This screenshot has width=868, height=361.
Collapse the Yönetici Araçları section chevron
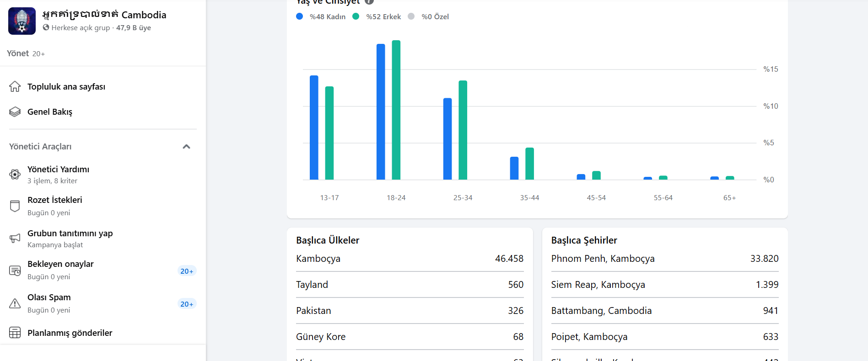point(186,147)
